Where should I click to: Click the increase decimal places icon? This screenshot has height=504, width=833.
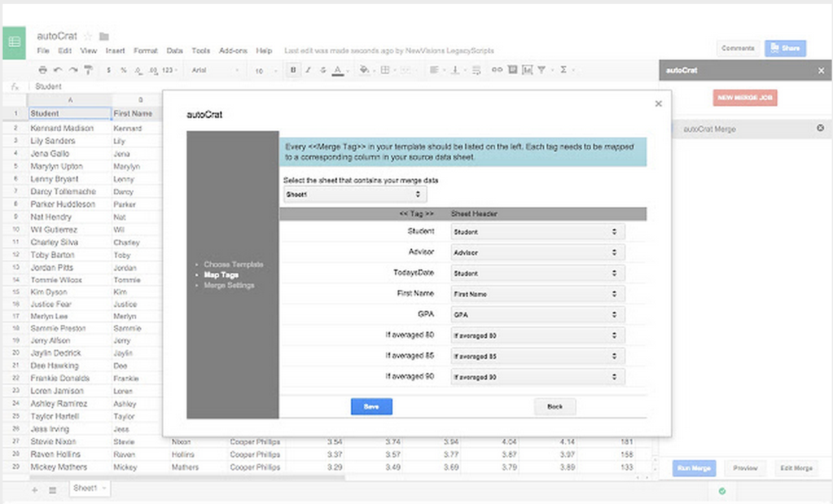point(153,70)
